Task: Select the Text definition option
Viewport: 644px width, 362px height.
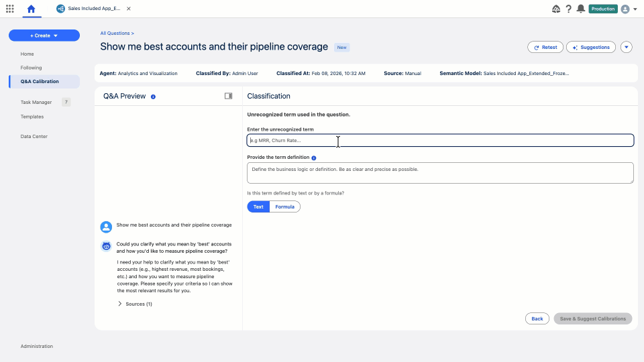Action: pos(258,206)
